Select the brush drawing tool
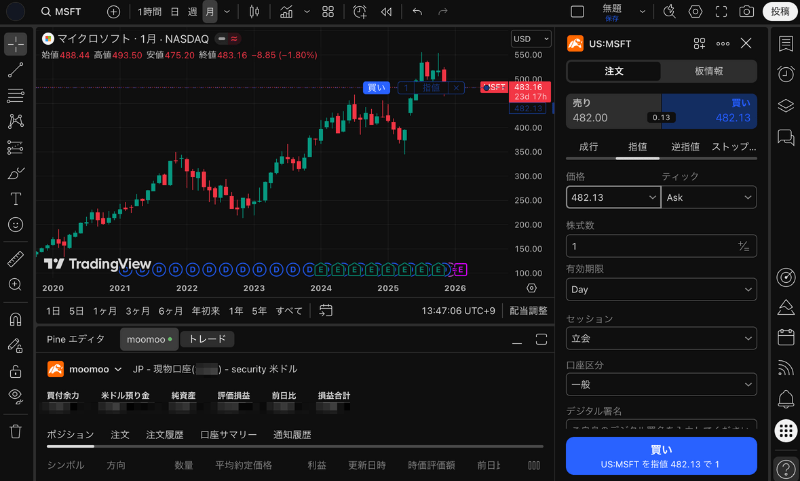 pos(16,173)
